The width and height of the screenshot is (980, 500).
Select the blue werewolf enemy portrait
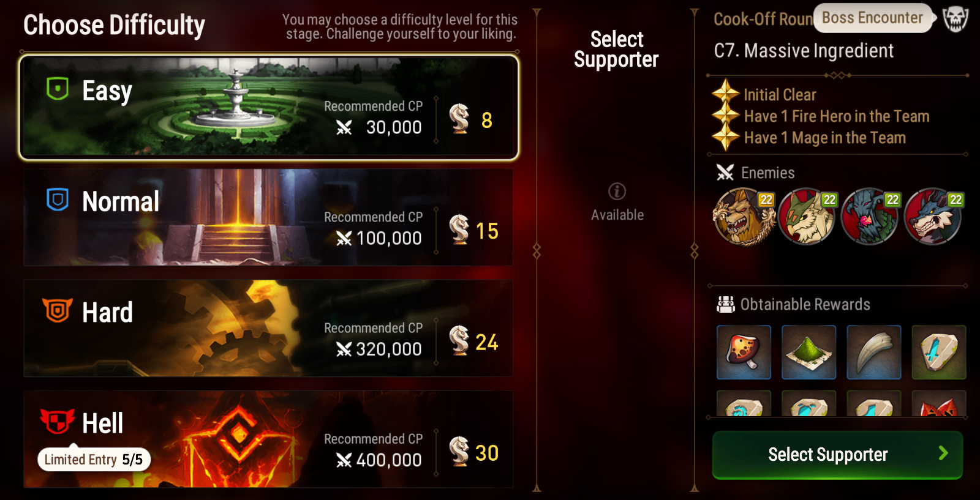(x=933, y=217)
